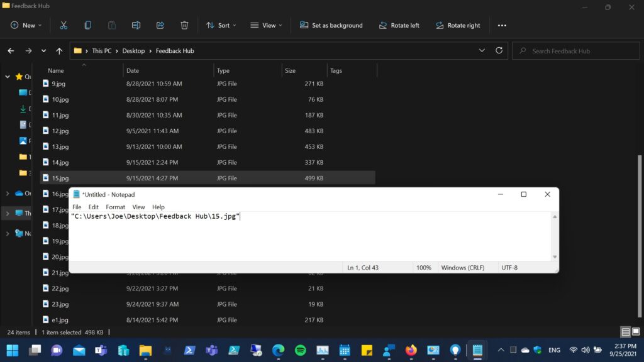
Task: Click Set as background button
Action: (331, 25)
